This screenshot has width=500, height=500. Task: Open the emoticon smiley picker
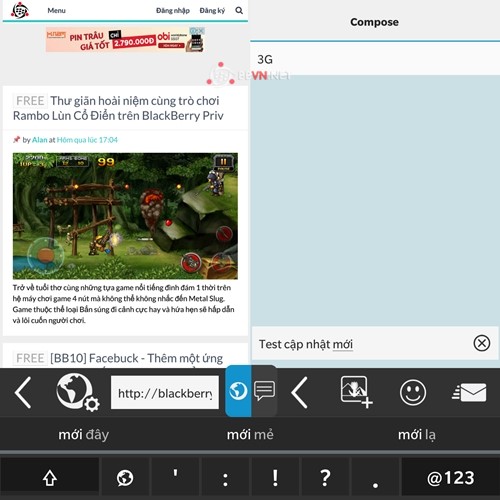(413, 392)
